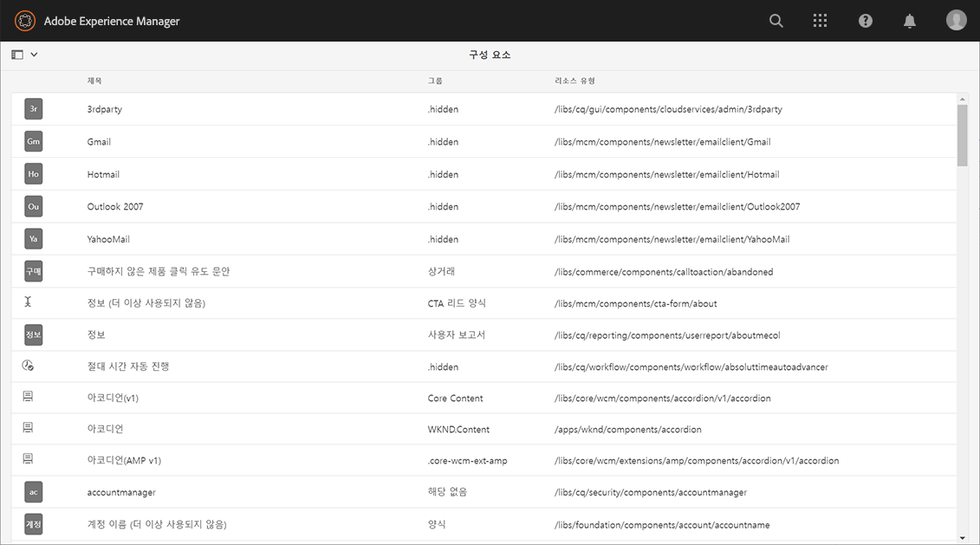Screen dimensions: 980x545
Task: Click the CTA 리드 양식 group cell
Action: [x=457, y=303]
